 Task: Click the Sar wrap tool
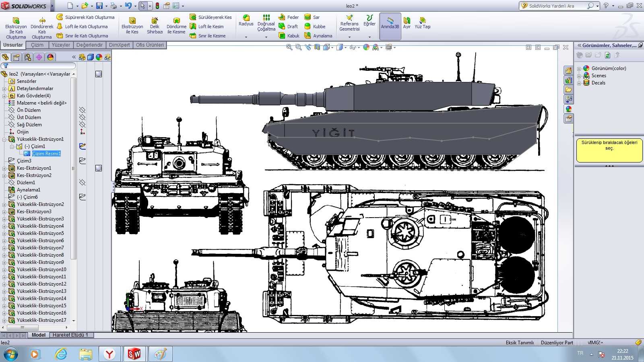(x=312, y=17)
